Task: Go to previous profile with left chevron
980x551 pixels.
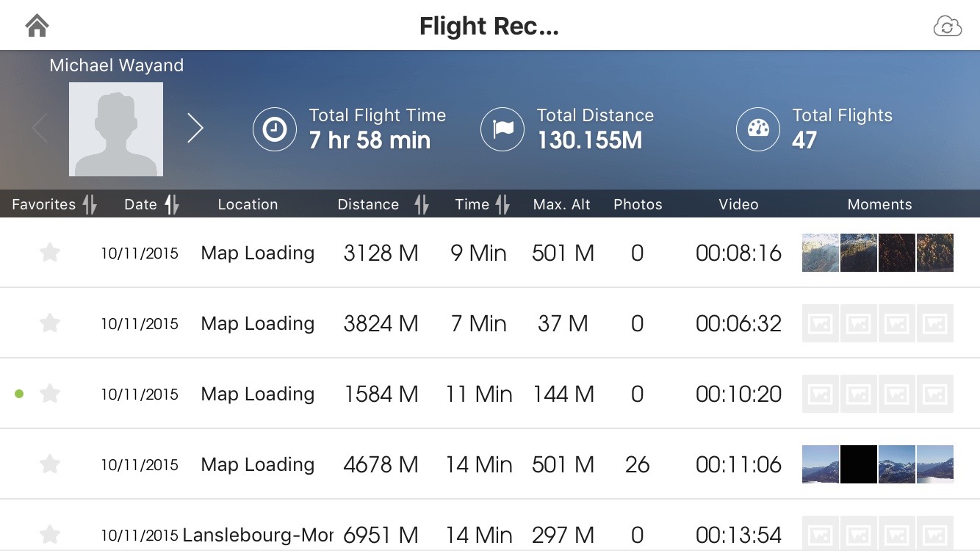Action: [40, 129]
